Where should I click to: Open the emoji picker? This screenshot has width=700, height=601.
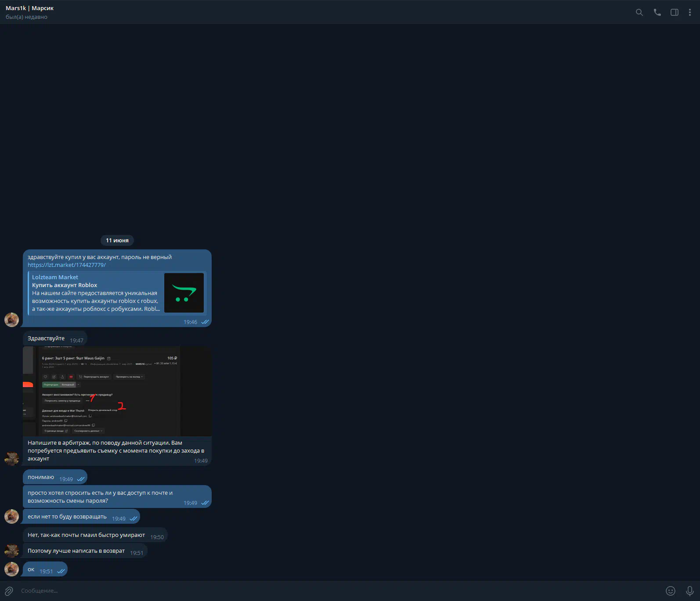671,591
